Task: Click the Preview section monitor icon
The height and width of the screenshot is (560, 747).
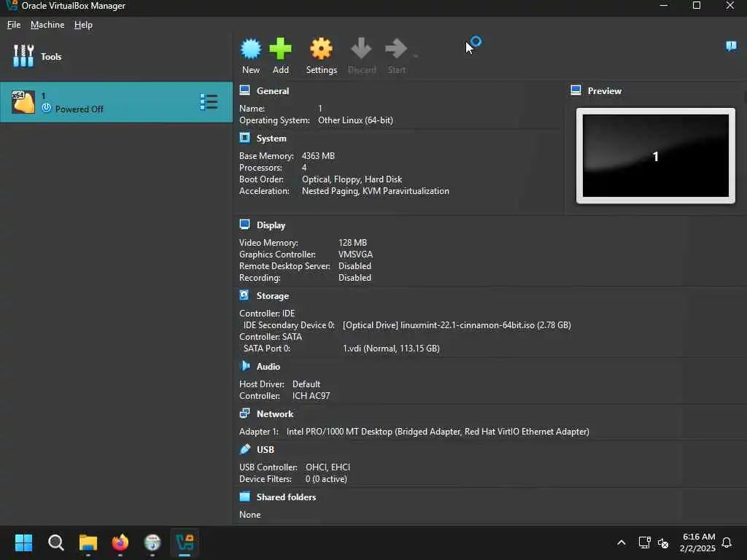Action: click(x=576, y=90)
